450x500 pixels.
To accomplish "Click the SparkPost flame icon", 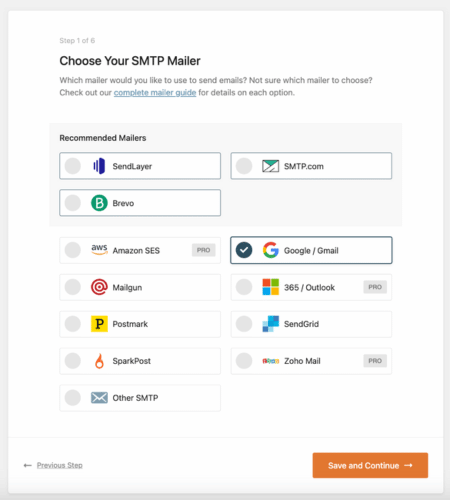I will coord(99,361).
